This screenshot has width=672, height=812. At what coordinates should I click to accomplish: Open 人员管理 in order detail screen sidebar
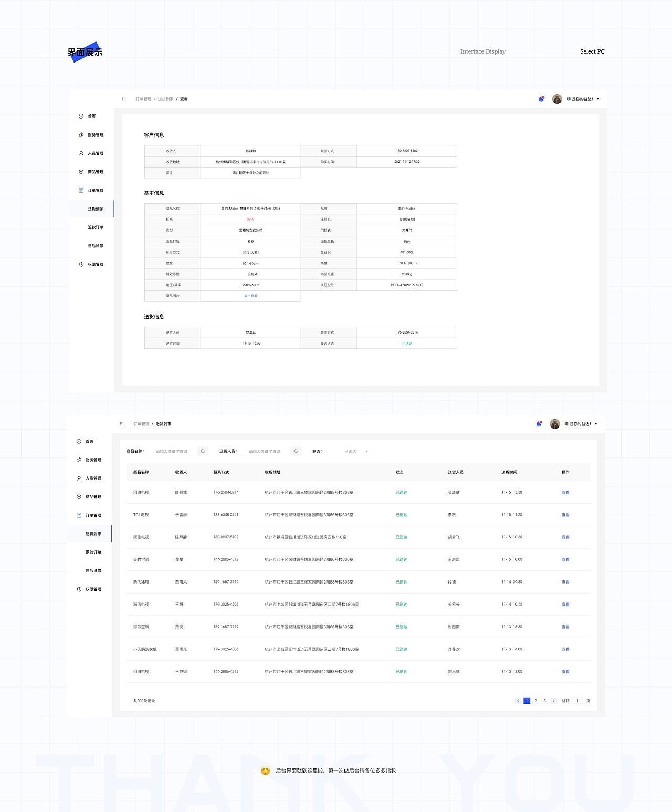point(91,153)
